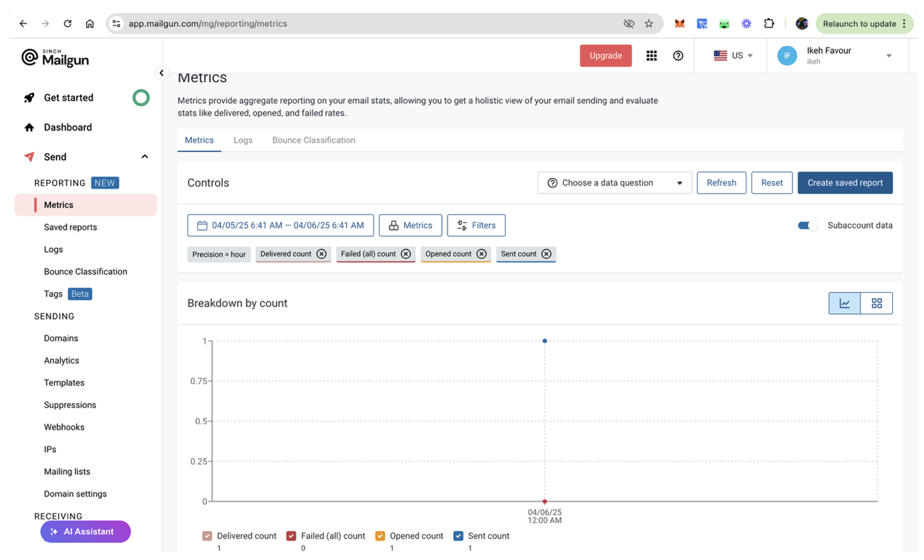The image size is (924, 560).
Task: Go forward in browser history
Action: [x=45, y=24]
